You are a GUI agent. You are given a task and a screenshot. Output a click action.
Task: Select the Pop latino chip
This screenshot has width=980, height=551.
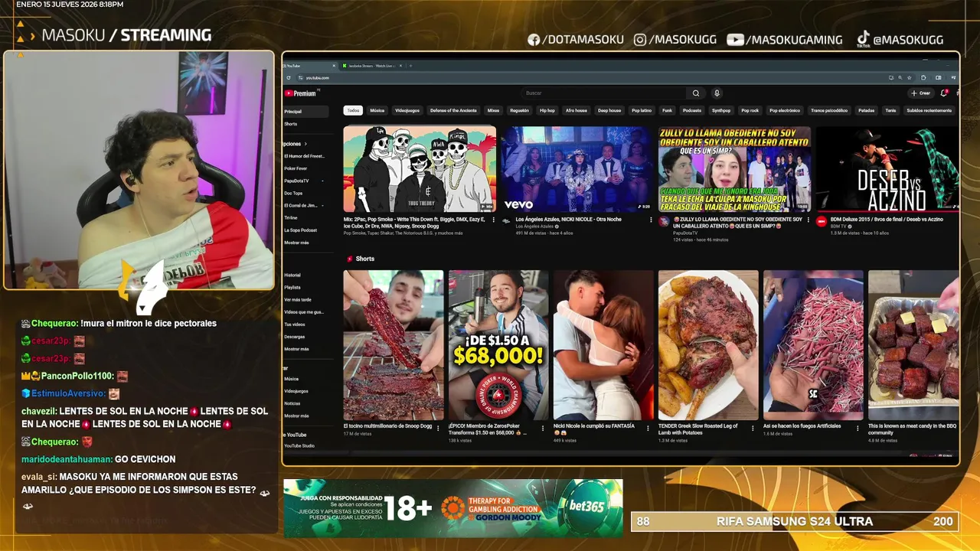[642, 110]
